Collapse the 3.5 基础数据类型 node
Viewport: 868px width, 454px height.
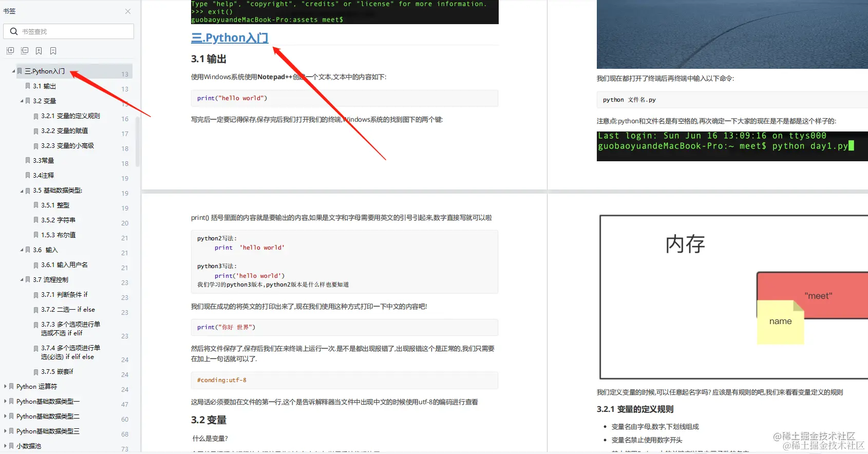coord(22,191)
